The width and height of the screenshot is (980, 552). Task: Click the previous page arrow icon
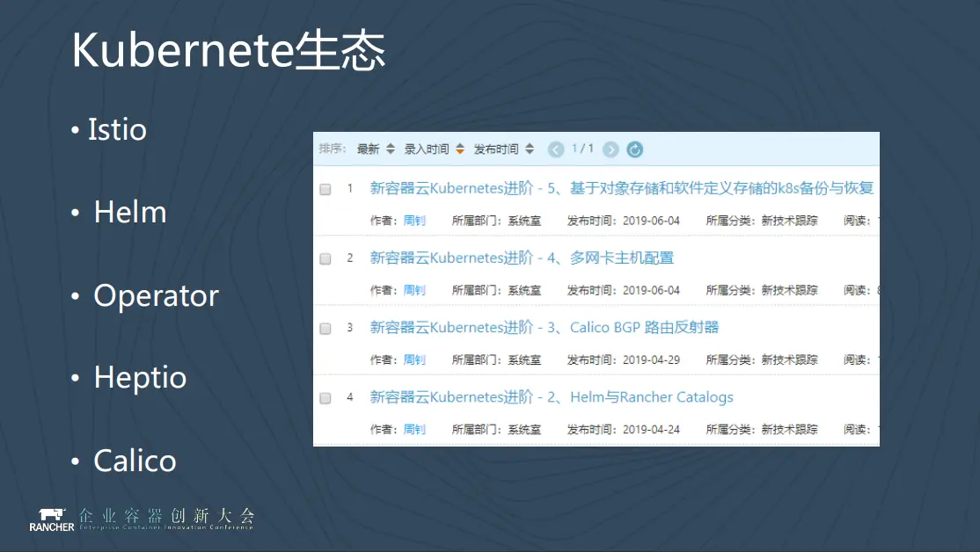(x=556, y=149)
